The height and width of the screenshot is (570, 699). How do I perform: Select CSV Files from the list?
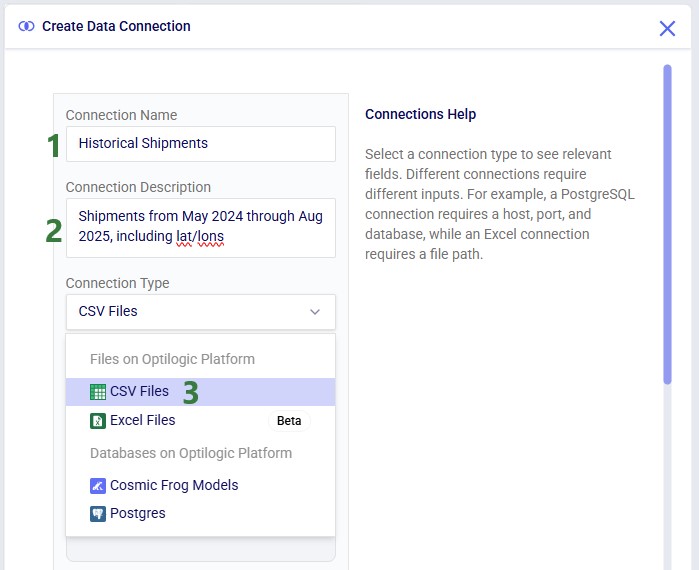140,391
